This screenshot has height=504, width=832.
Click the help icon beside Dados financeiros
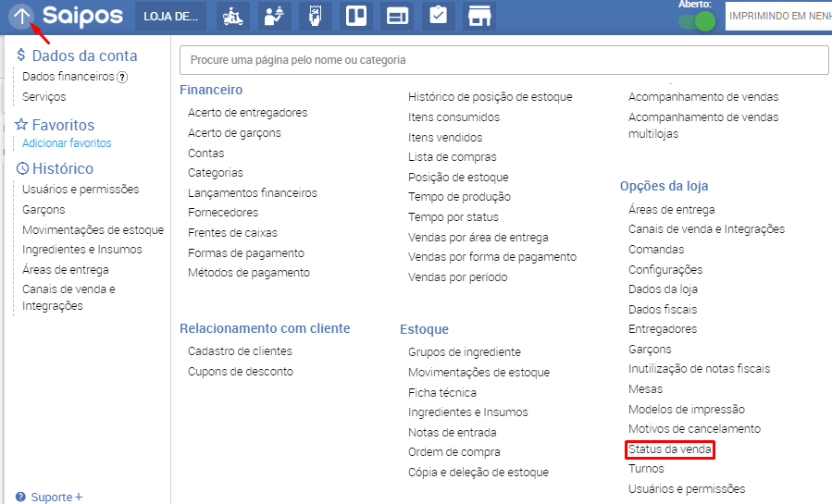(x=122, y=77)
